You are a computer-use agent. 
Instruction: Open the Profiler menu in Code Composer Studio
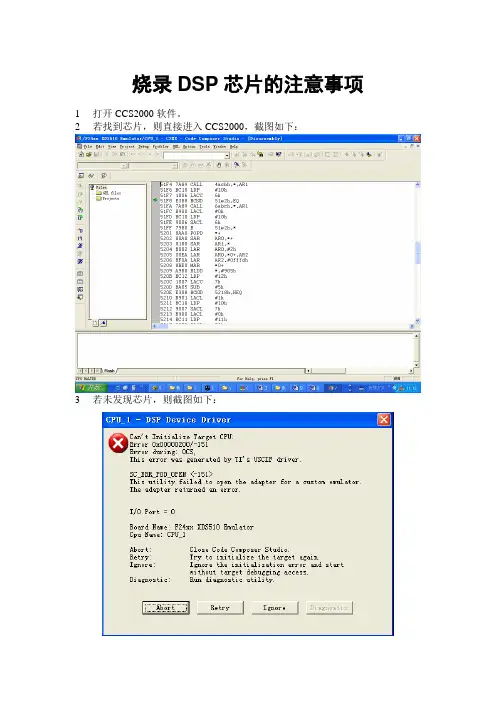coord(160,146)
